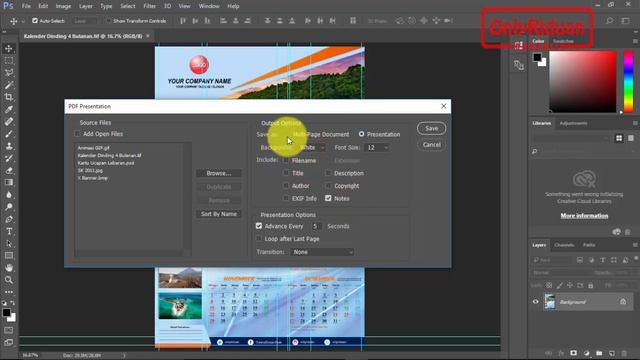Open the Image menu

[x=63, y=6]
